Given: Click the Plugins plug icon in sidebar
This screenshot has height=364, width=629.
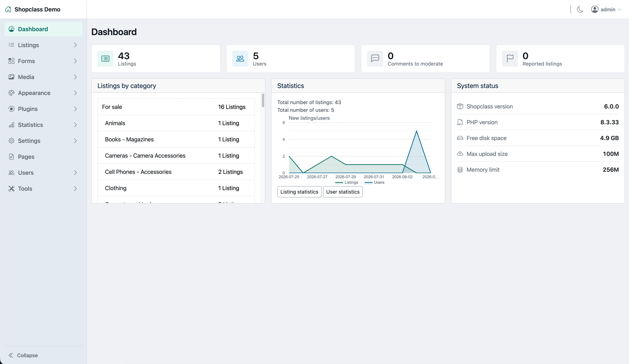Looking at the screenshot, I should tap(11, 109).
